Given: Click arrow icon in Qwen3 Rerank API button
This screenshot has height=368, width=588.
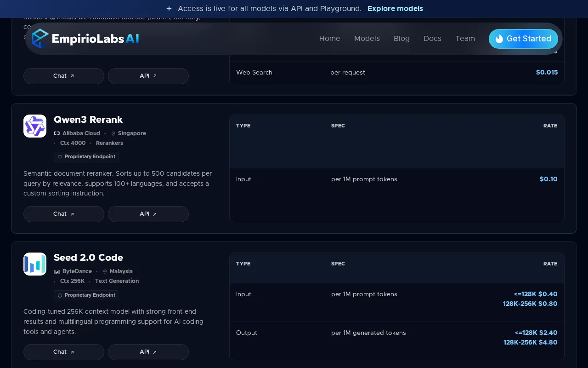Looking at the screenshot, I should tap(155, 214).
